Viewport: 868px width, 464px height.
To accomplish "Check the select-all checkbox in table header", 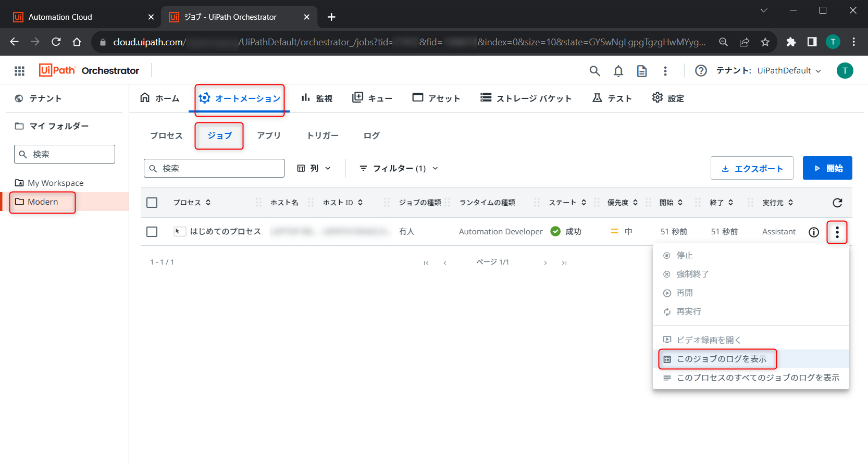I will pyautogui.click(x=152, y=203).
